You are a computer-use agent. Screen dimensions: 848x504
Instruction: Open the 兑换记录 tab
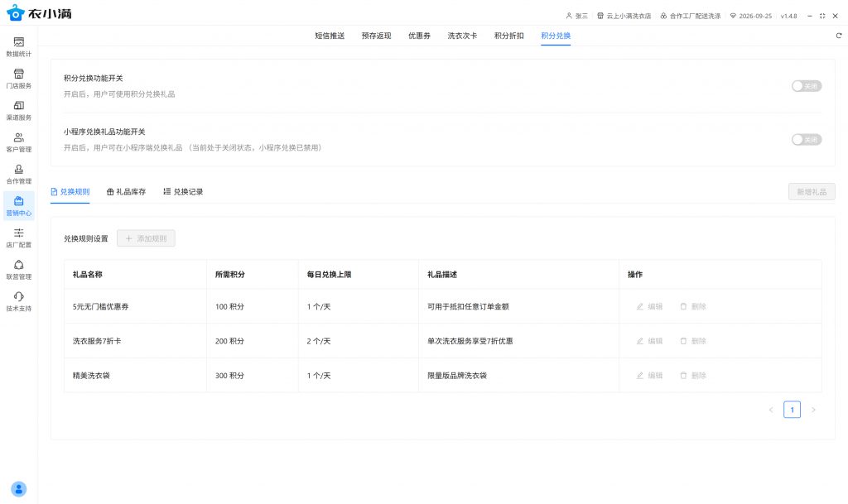point(183,191)
